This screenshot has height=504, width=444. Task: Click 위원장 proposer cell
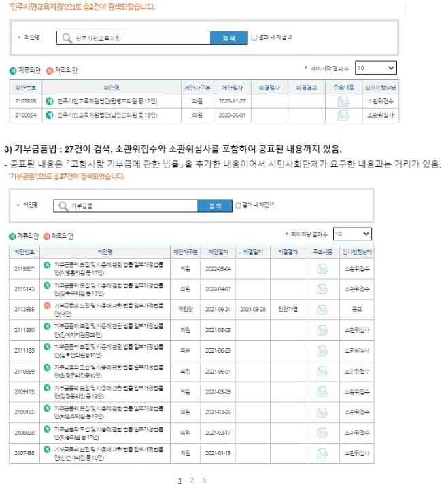[186, 310]
